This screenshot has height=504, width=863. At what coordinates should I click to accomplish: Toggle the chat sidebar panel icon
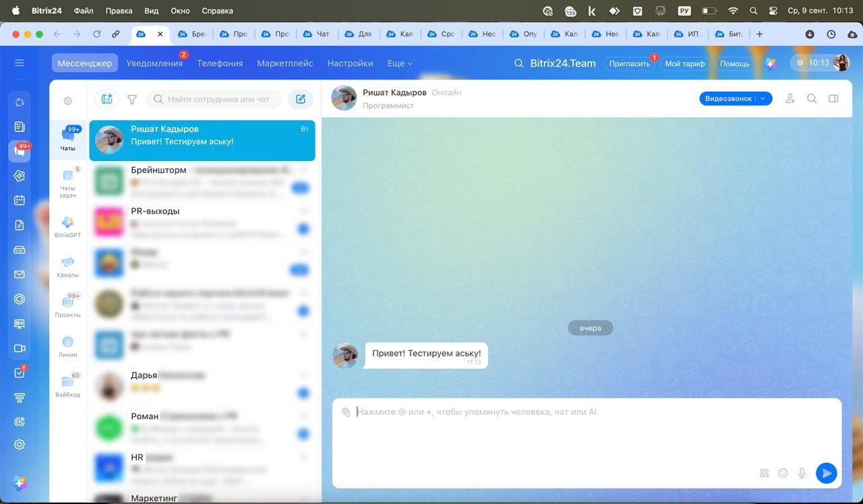833,98
